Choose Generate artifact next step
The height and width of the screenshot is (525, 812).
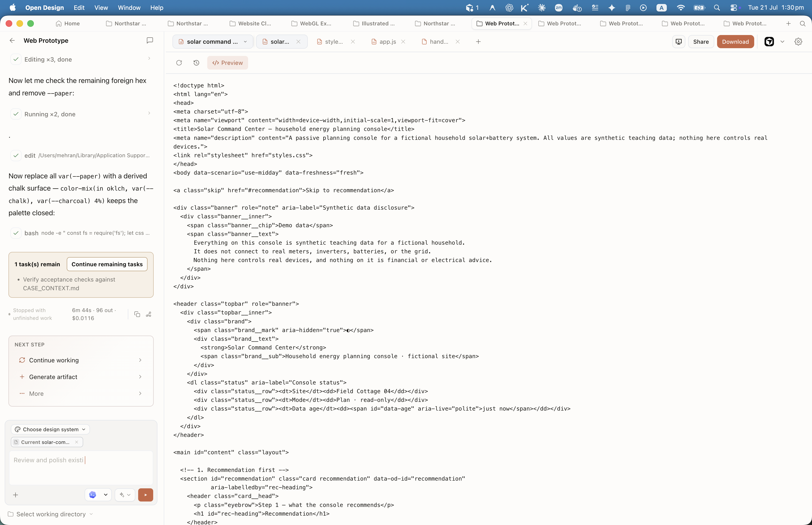81,377
